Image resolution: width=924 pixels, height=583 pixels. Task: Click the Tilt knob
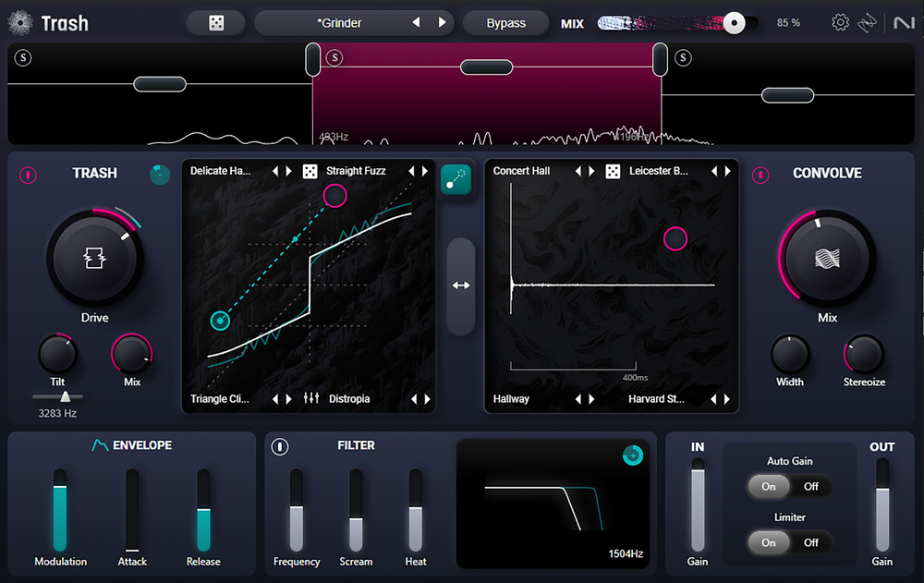pos(57,354)
